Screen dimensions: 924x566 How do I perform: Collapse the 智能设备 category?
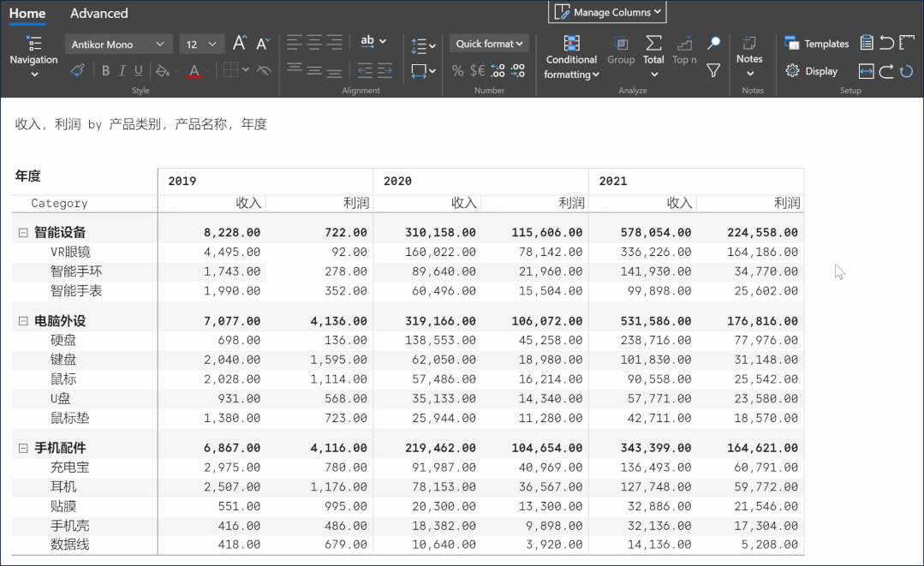23,233
